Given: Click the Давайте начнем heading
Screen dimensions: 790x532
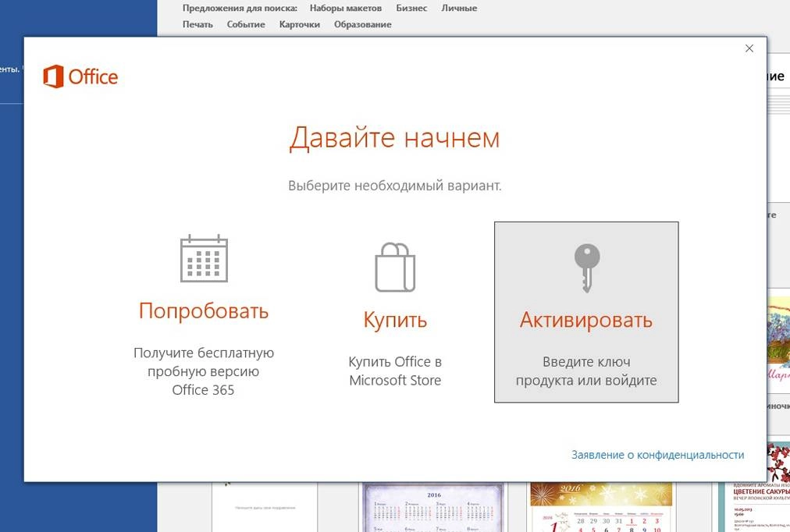Looking at the screenshot, I should [394, 137].
